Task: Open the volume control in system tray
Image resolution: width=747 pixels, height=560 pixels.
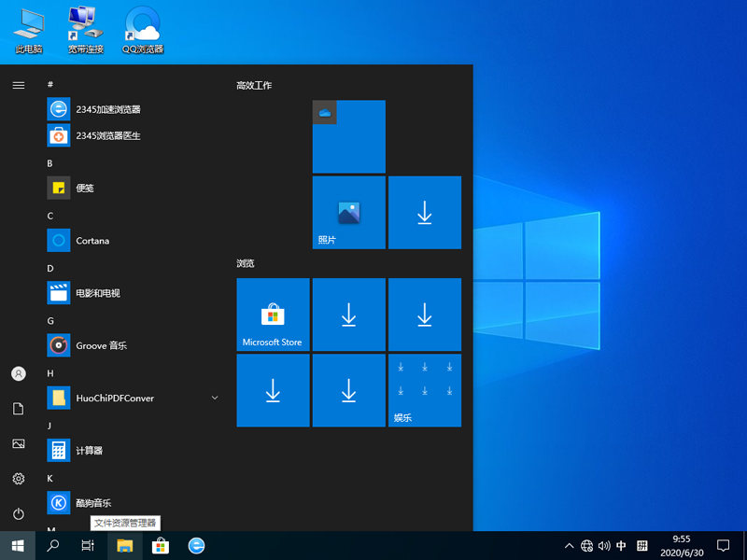Action: point(605,545)
